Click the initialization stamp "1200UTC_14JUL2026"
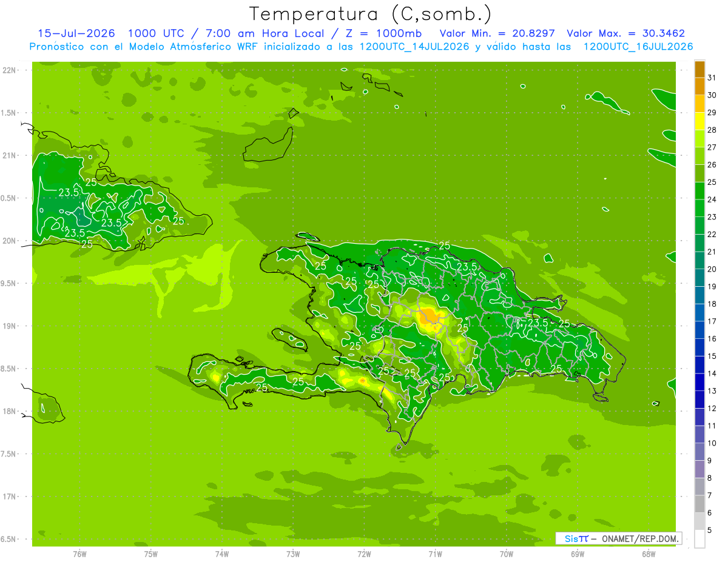This screenshot has height=562, width=728. (x=414, y=47)
